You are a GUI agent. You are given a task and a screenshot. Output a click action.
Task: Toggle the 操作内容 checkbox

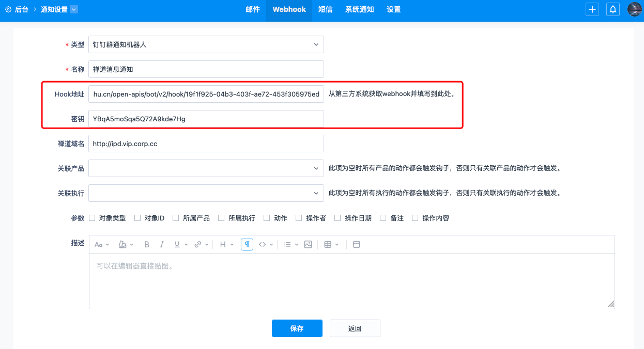click(x=415, y=218)
